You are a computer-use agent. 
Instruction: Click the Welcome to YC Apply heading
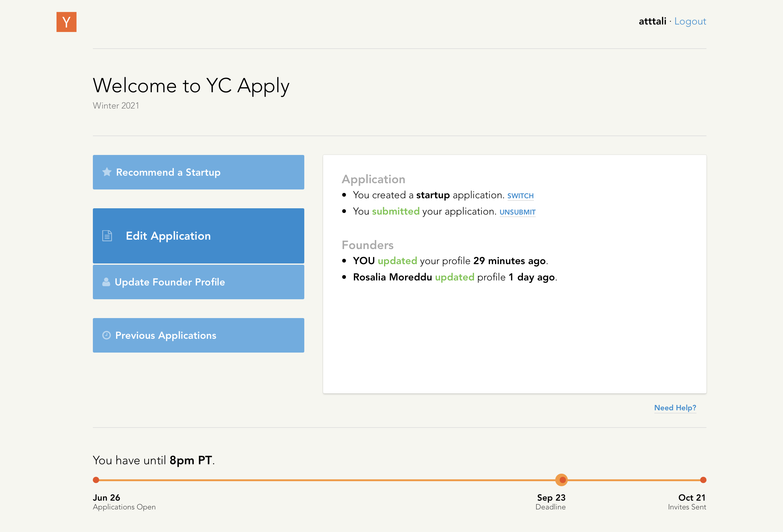[191, 86]
